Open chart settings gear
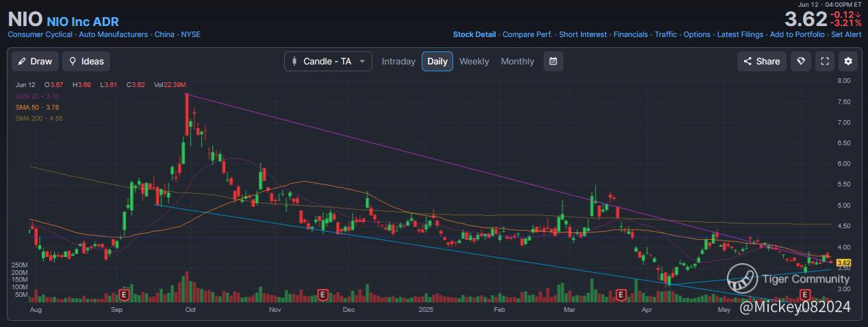Image resolution: width=868 pixels, height=327 pixels. point(848,61)
